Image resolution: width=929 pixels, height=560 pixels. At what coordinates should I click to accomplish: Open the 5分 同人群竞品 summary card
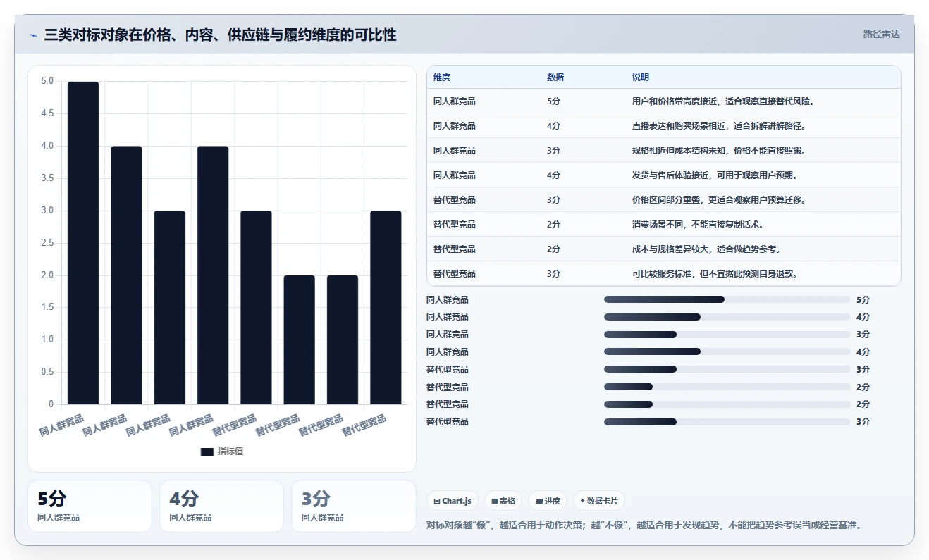90,506
